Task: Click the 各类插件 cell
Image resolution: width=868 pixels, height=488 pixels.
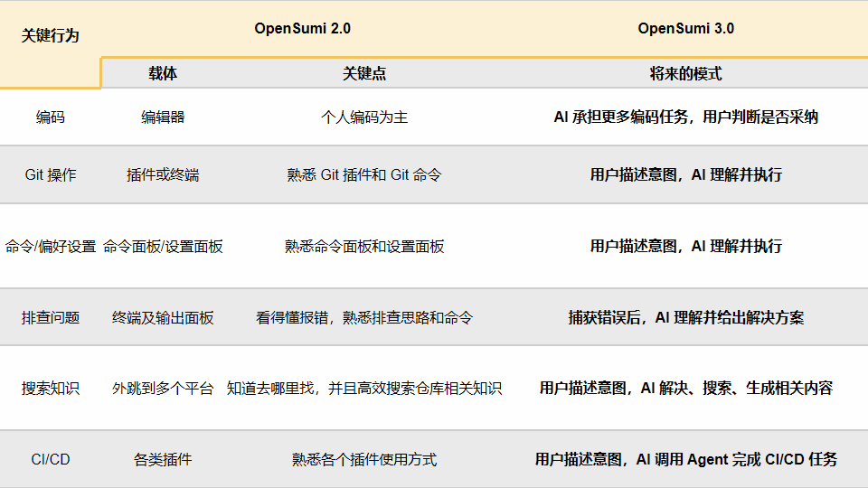Action: pyautogui.click(x=163, y=460)
